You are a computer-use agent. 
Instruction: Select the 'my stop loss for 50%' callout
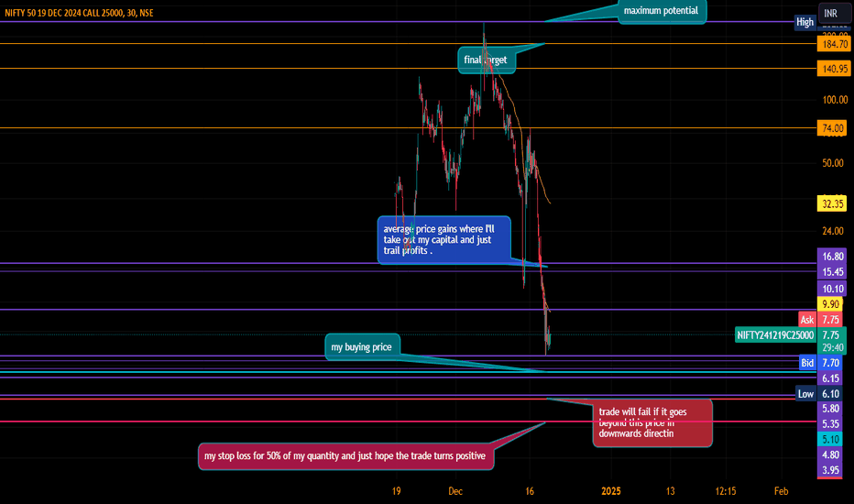345,456
